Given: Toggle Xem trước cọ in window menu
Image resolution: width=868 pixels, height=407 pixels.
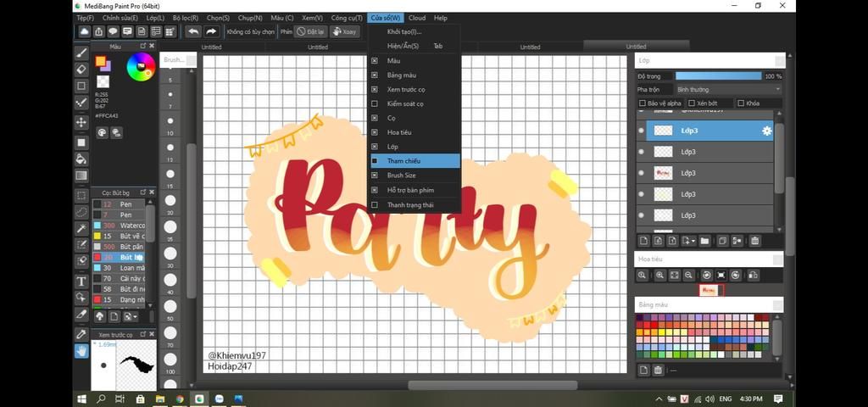Looking at the screenshot, I should [x=415, y=89].
